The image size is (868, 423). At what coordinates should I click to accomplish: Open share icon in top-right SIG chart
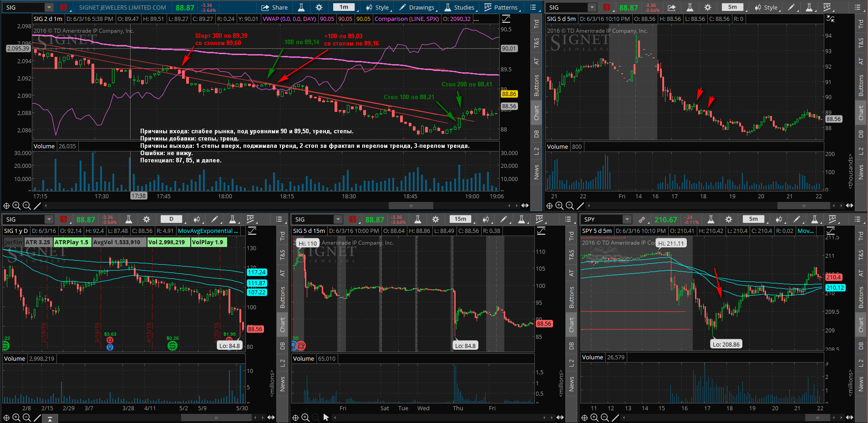tap(672, 7)
